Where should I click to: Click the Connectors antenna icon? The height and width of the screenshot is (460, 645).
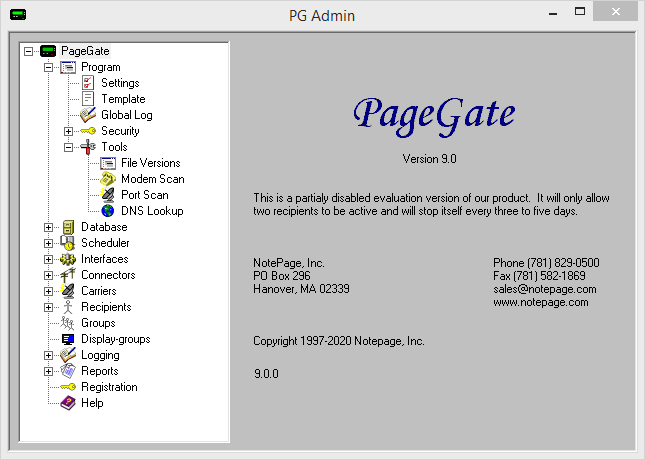point(68,275)
